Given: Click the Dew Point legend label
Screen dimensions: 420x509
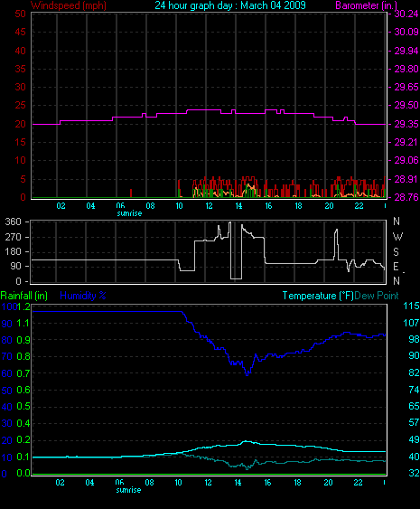Looking at the screenshot, I should (x=377, y=296).
